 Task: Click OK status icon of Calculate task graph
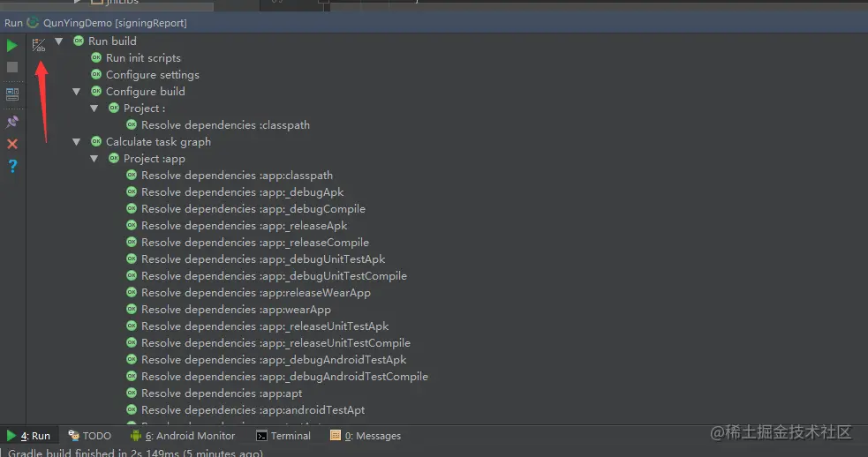point(96,141)
